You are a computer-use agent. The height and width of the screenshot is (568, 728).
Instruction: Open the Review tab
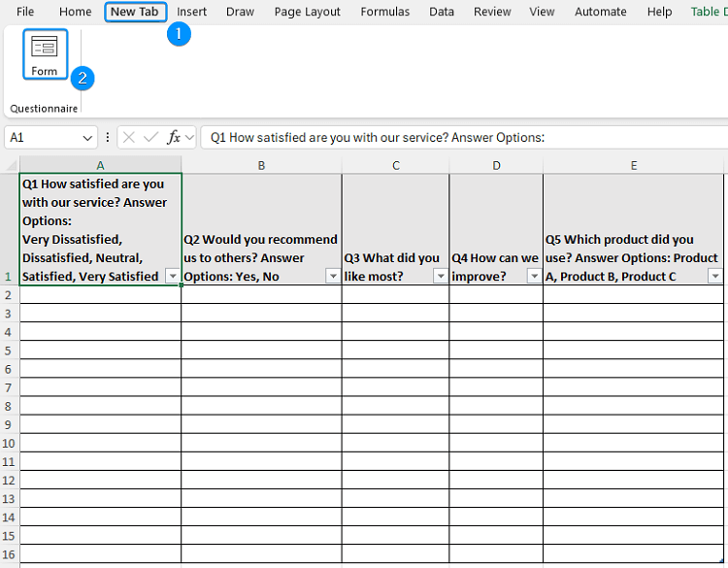[x=492, y=12]
